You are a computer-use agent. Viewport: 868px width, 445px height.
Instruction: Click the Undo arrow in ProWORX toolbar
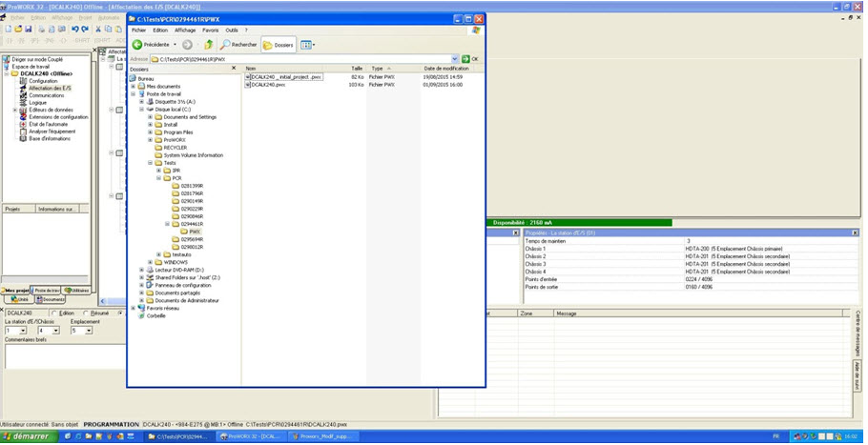75,30
